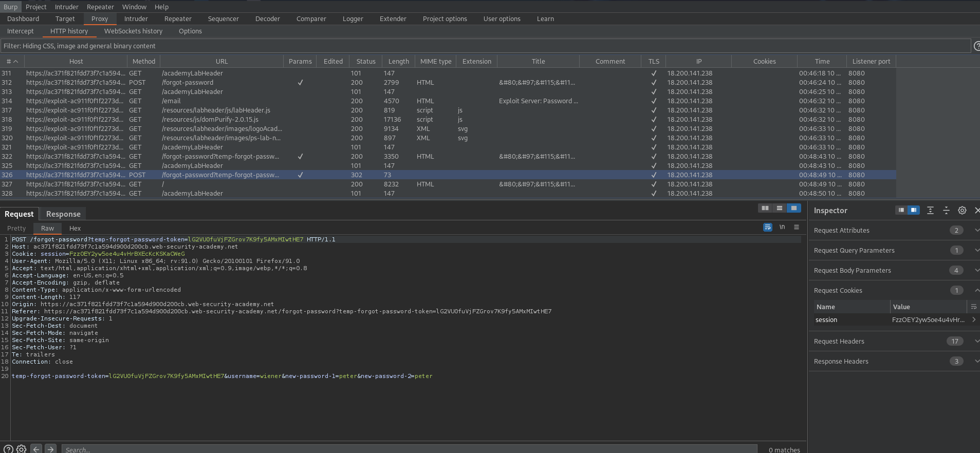Sort by the Length column header
The width and height of the screenshot is (980, 453).
pos(399,61)
